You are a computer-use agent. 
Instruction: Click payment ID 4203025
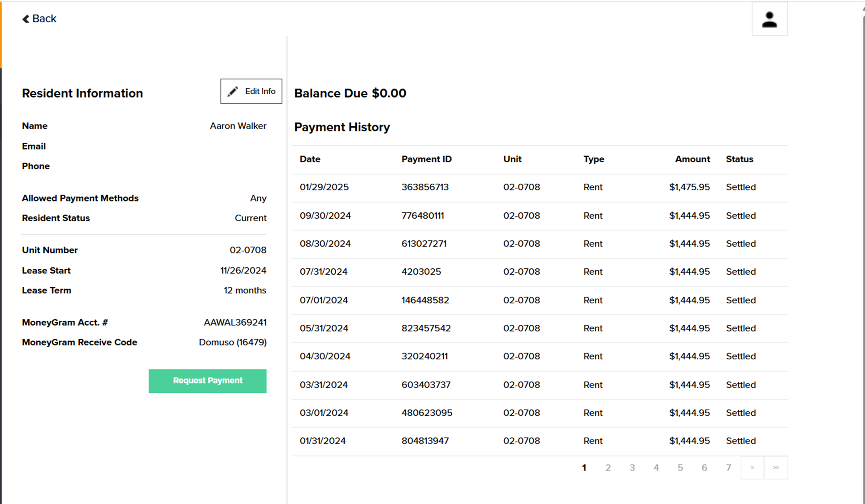(x=421, y=272)
